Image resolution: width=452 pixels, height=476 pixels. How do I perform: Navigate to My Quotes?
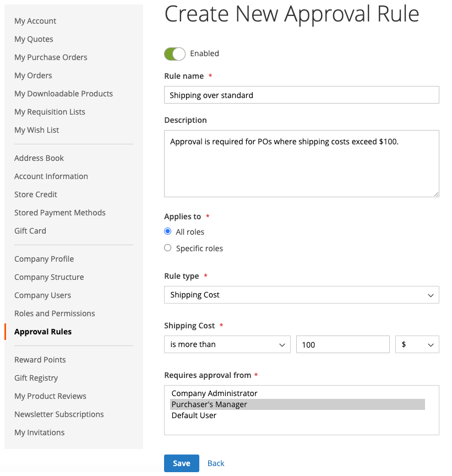(34, 39)
